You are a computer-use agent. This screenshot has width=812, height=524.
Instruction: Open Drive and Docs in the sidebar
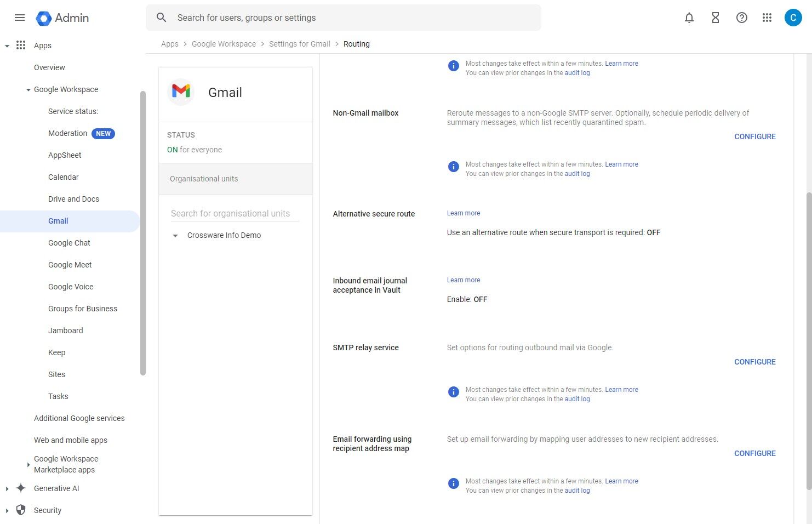(73, 199)
